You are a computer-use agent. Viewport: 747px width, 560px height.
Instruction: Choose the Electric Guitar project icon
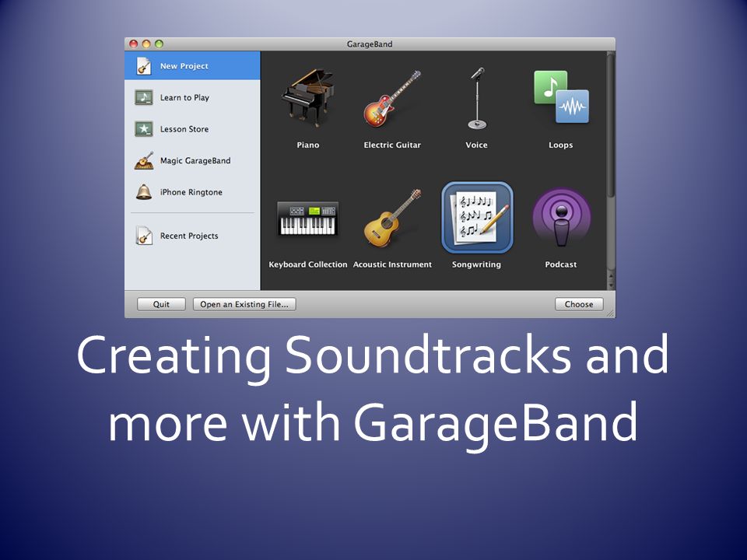coord(391,99)
